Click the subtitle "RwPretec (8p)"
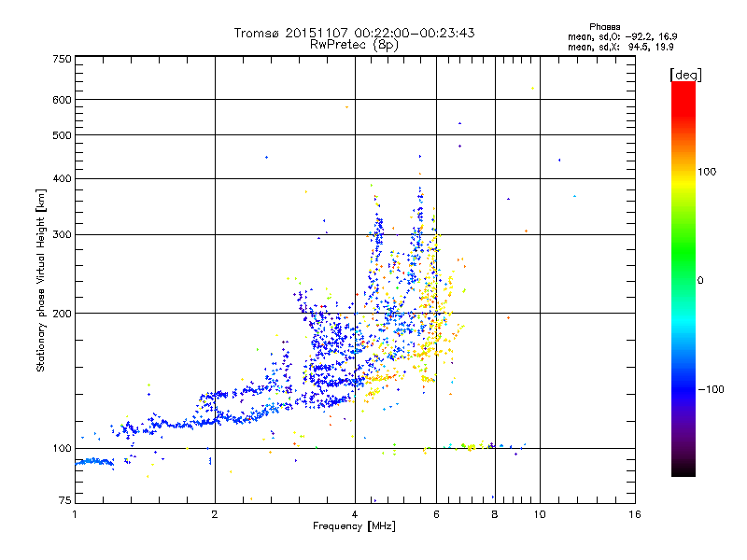 (x=354, y=45)
